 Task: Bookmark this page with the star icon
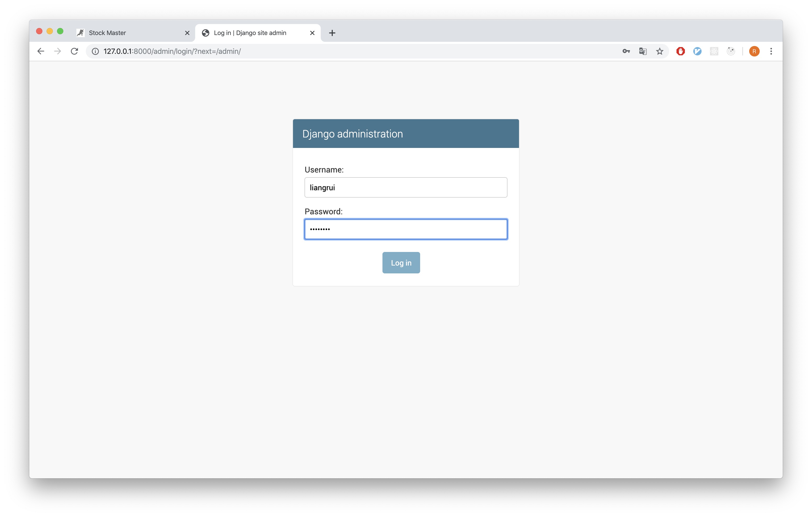point(659,51)
